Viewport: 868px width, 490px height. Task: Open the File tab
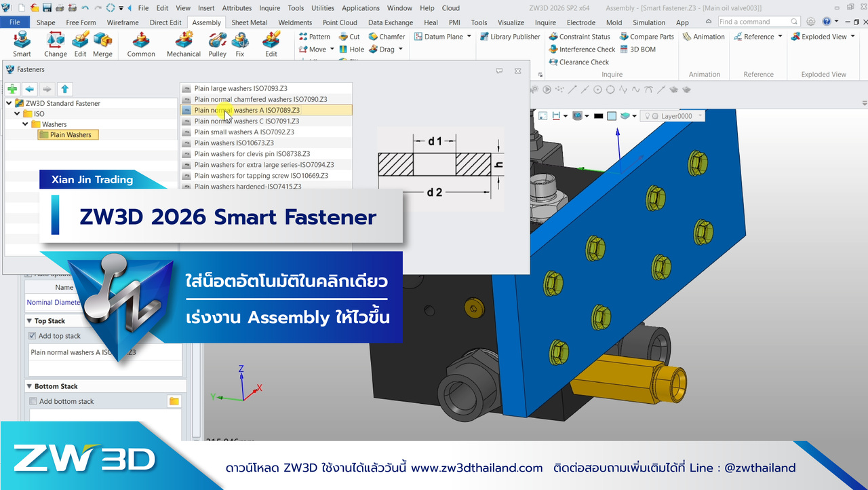click(x=15, y=22)
